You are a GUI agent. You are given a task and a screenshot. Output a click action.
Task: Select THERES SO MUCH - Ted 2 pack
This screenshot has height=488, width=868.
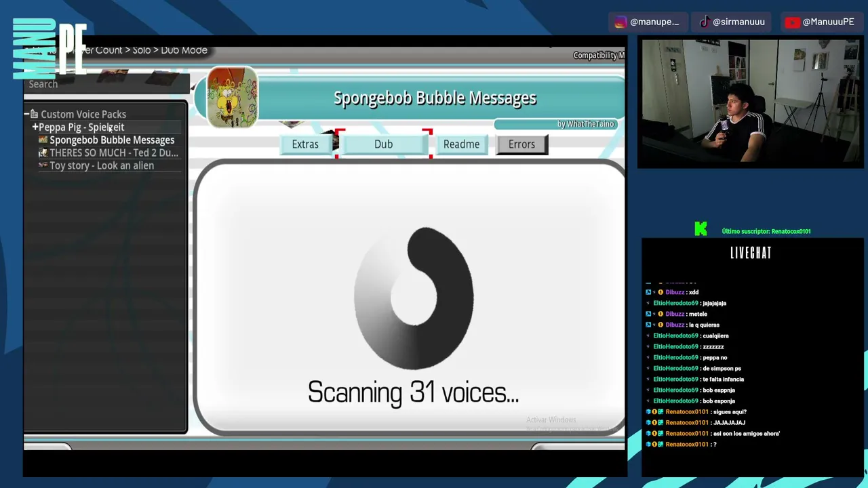[114, 152]
